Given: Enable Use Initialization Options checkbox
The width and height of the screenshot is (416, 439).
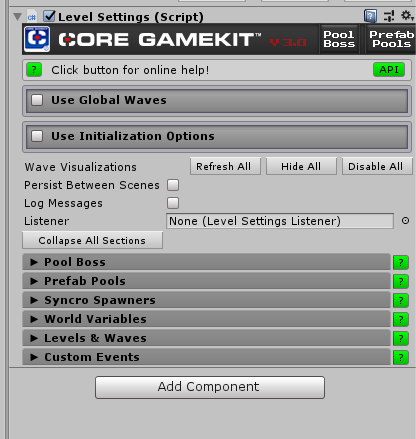Looking at the screenshot, I should [37, 136].
